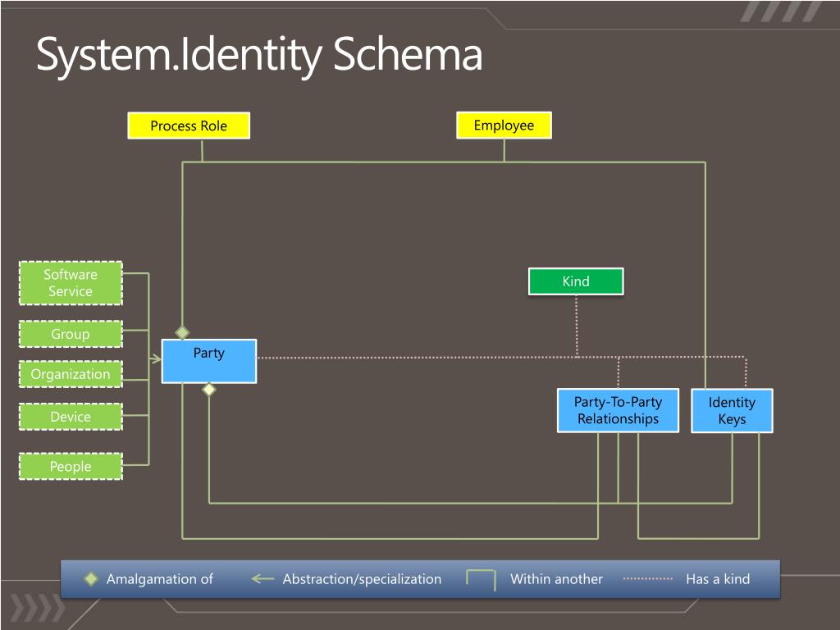This screenshot has width=840, height=630.
Task: Click the 'Amalgamation of' legend text
Action: [x=160, y=579]
